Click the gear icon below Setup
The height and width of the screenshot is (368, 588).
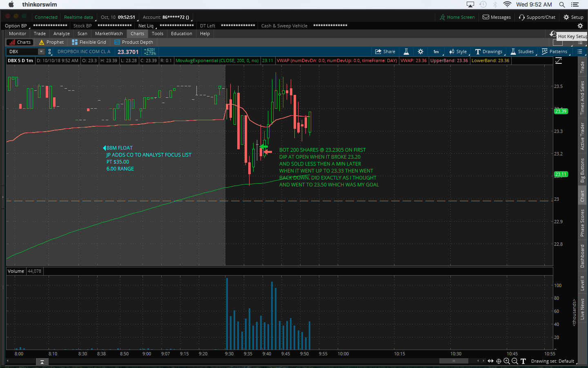point(580,26)
